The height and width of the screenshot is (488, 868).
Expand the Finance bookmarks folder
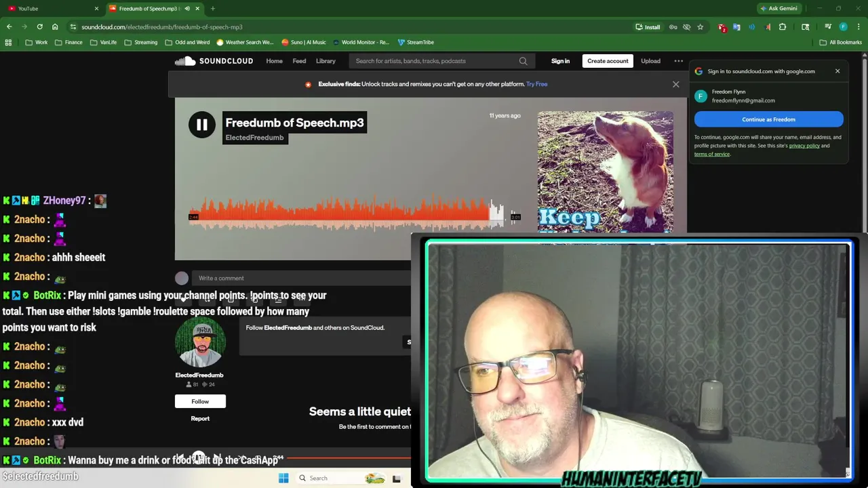(68, 42)
